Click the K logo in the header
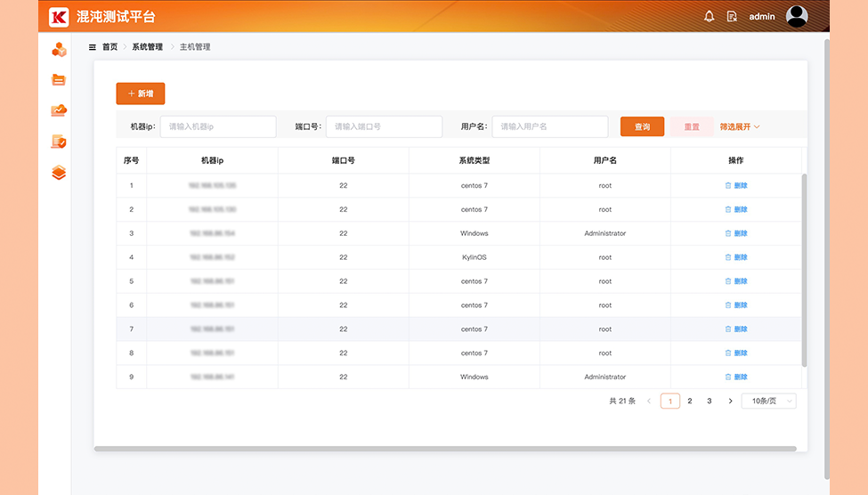The height and width of the screenshot is (495, 868). click(59, 17)
